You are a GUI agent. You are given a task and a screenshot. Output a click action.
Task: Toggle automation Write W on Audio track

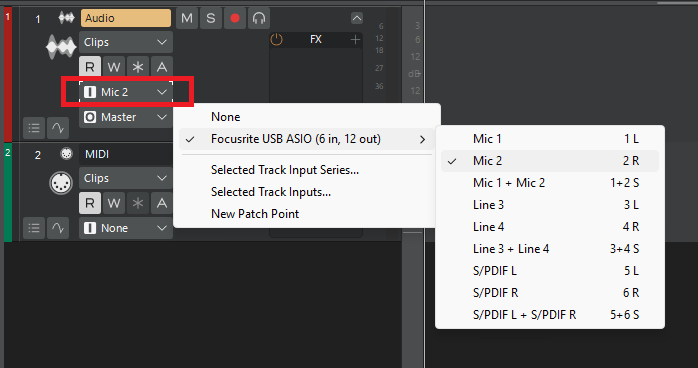coord(114,67)
